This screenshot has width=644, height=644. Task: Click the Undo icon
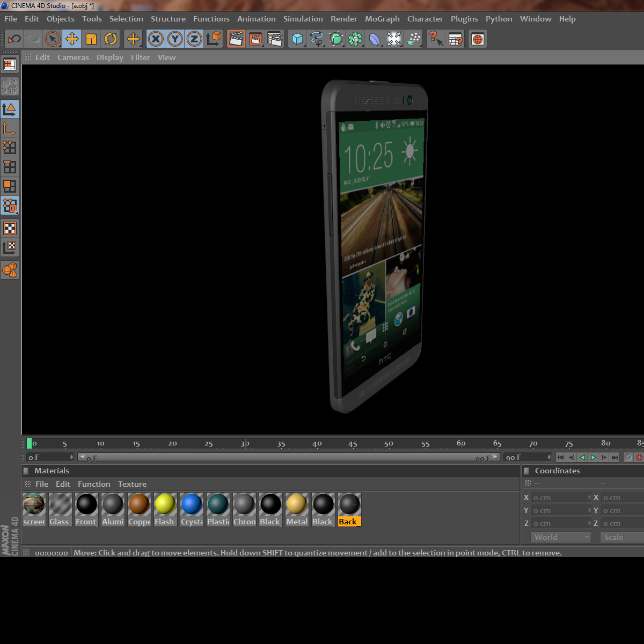[14, 39]
